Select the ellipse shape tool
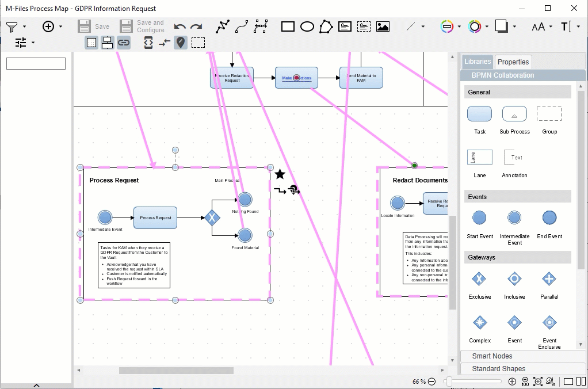This screenshot has width=588, height=389. [x=307, y=26]
